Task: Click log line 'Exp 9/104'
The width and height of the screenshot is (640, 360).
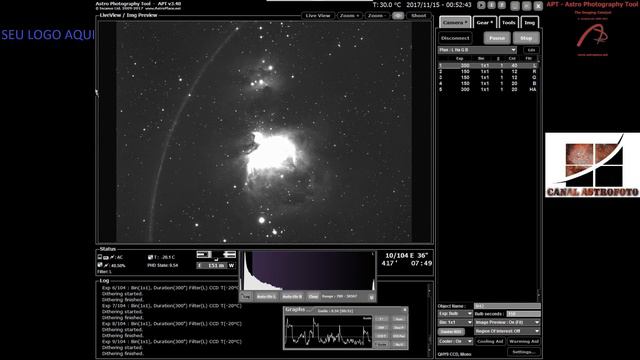Action: pos(171,341)
